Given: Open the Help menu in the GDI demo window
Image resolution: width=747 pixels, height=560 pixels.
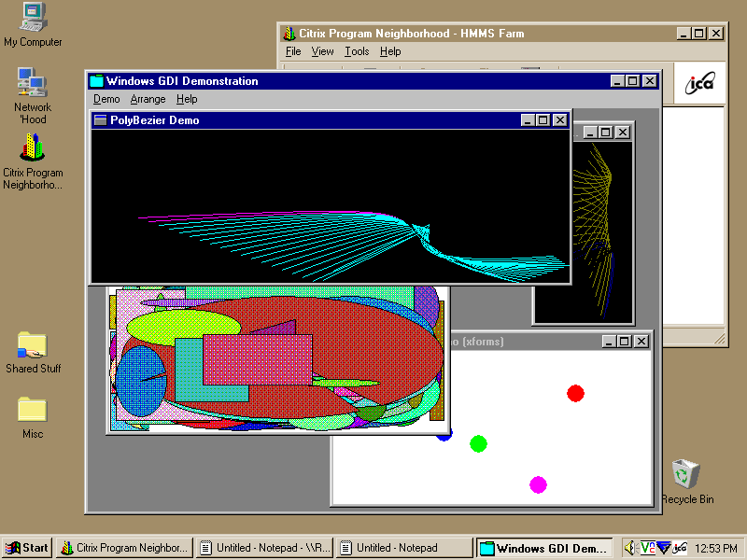Looking at the screenshot, I should tap(187, 98).
